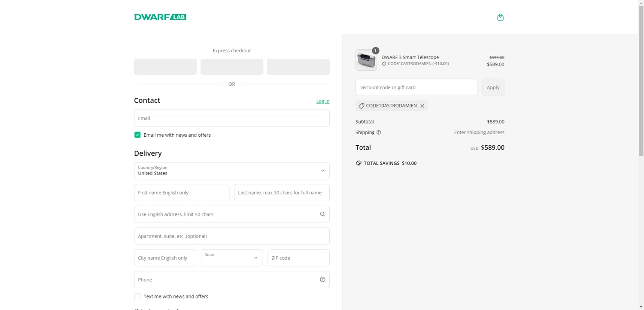Click the DWARF 3 Smart Telescope thumbnail
644x310 pixels.
pos(366,60)
